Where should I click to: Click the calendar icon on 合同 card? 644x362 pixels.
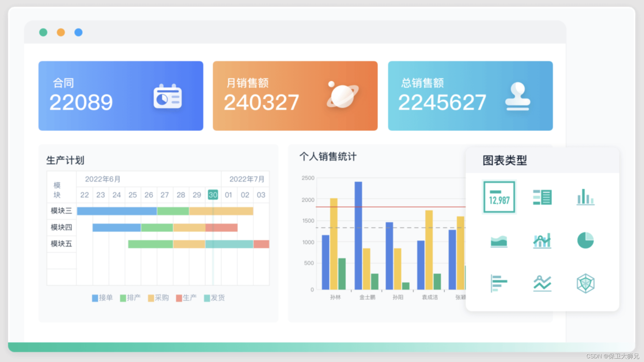point(168,97)
